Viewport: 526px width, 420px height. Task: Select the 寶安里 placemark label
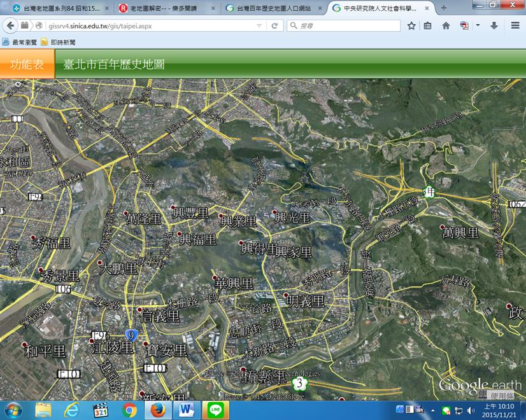pos(166,351)
